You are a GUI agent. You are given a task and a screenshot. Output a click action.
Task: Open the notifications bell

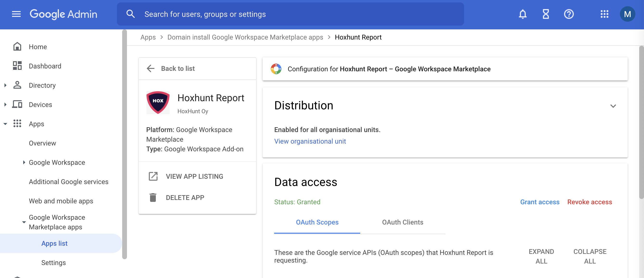click(x=523, y=14)
